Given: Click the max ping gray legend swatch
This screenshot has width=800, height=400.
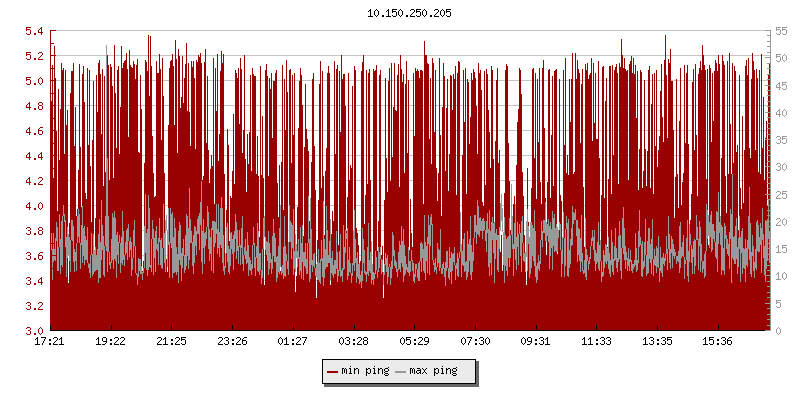Looking at the screenshot, I should (402, 371).
